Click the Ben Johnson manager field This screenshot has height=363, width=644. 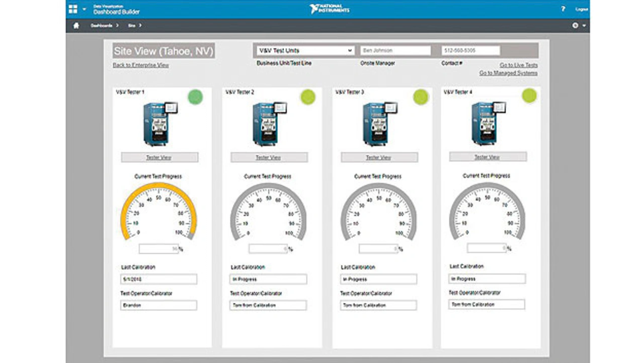[395, 51]
